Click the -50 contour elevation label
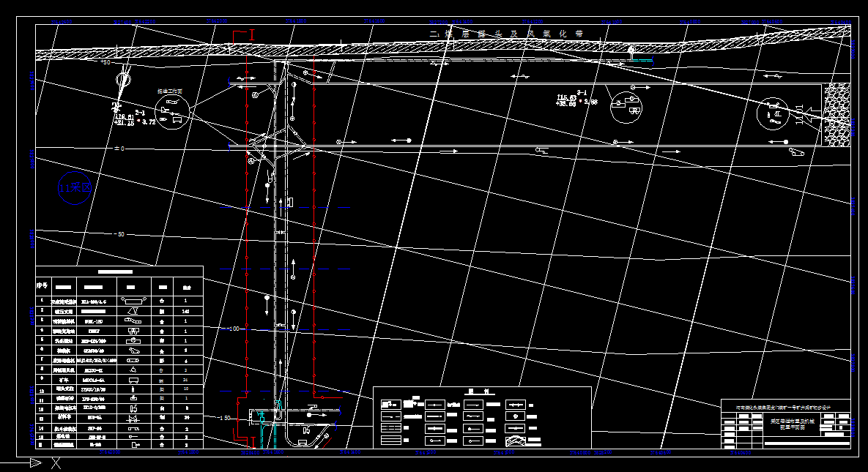 tap(119, 234)
